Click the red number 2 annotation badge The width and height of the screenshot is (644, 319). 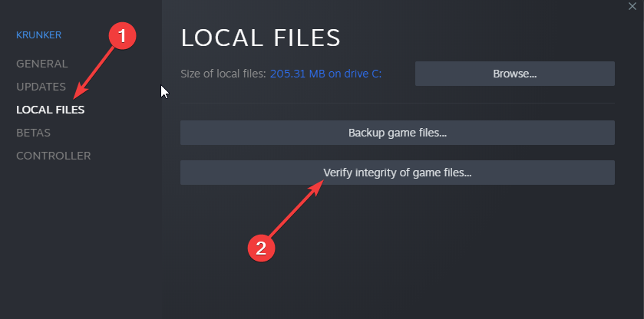(261, 248)
